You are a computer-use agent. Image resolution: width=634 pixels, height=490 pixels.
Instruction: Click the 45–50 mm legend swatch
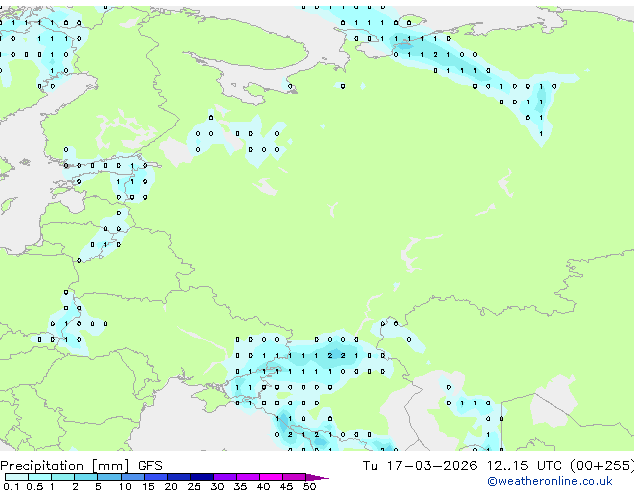pos(294,477)
